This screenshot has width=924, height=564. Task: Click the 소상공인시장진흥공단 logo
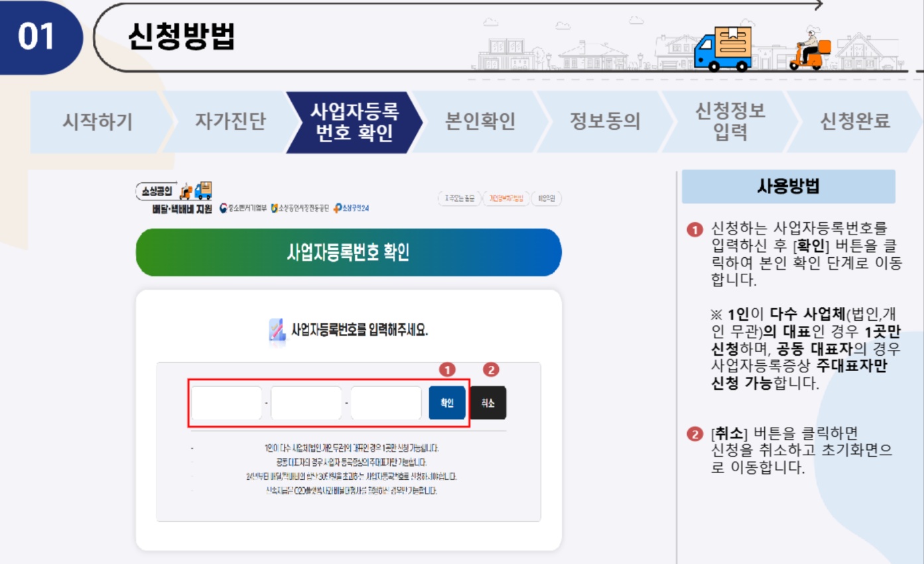[x=300, y=208]
